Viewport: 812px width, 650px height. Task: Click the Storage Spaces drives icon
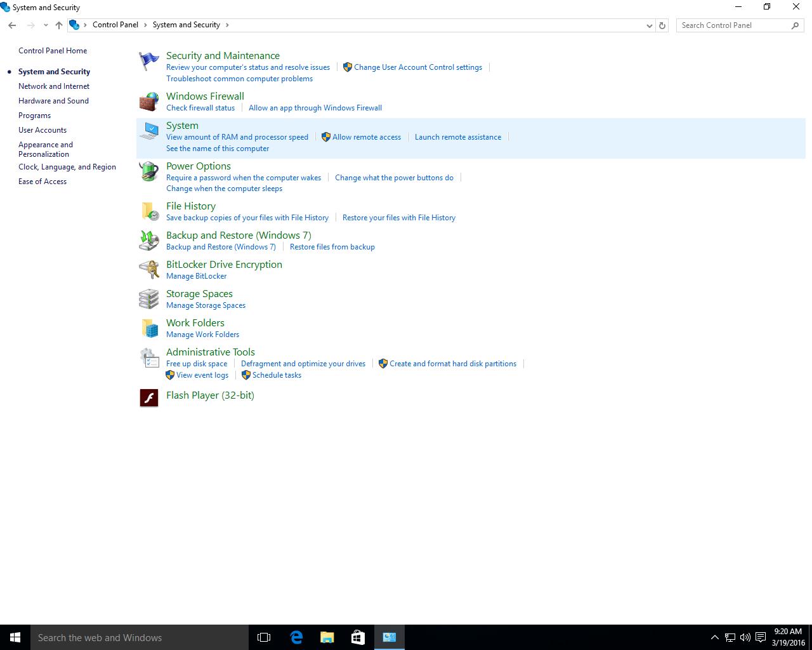149,299
